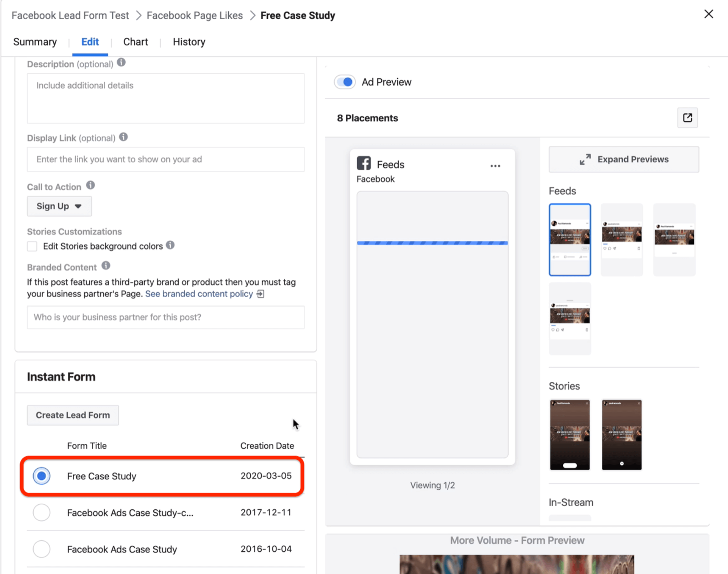The height and width of the screenshot is (574, 728).
Task: Click the 2020-03-05 creation date
Action: pyautogui.click(x=266, y=476)
